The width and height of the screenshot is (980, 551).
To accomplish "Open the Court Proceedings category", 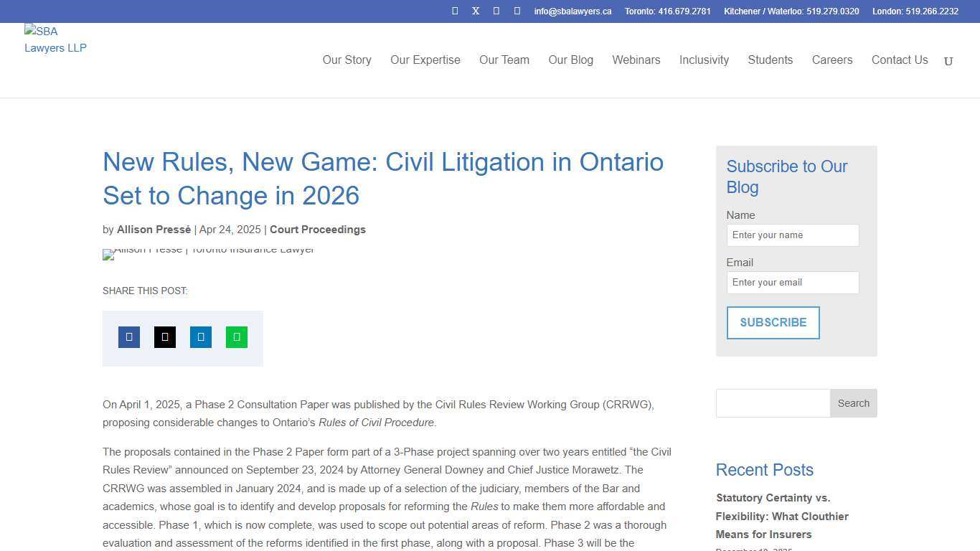I will tap(318, 229).
